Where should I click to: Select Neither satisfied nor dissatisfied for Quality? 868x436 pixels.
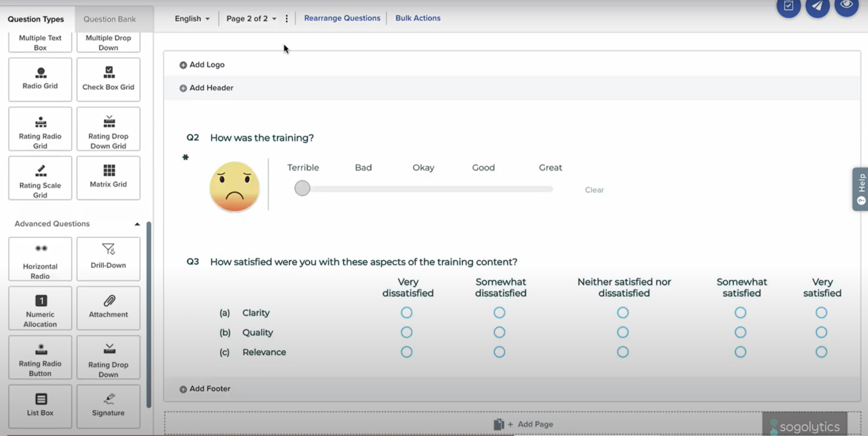pyautogui.click(x=623, y=332)
